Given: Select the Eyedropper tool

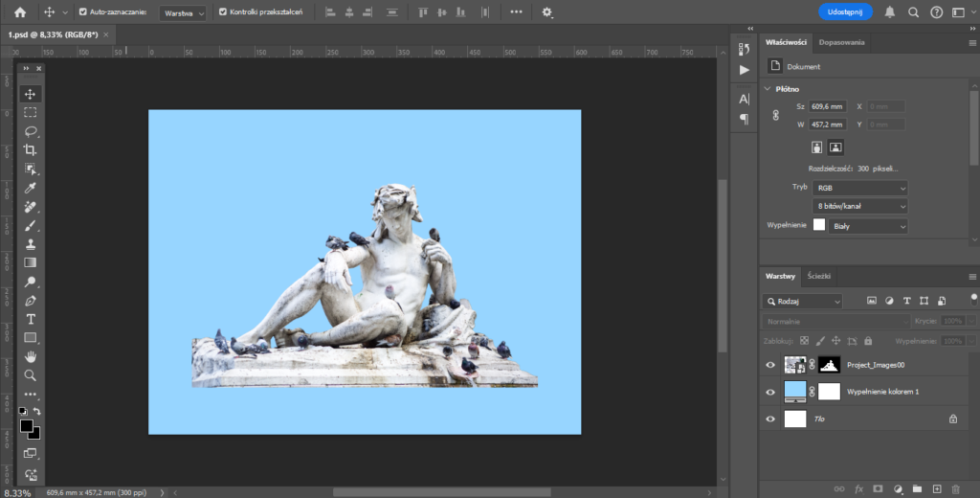Looking at the screenshot, I should 30,188.
